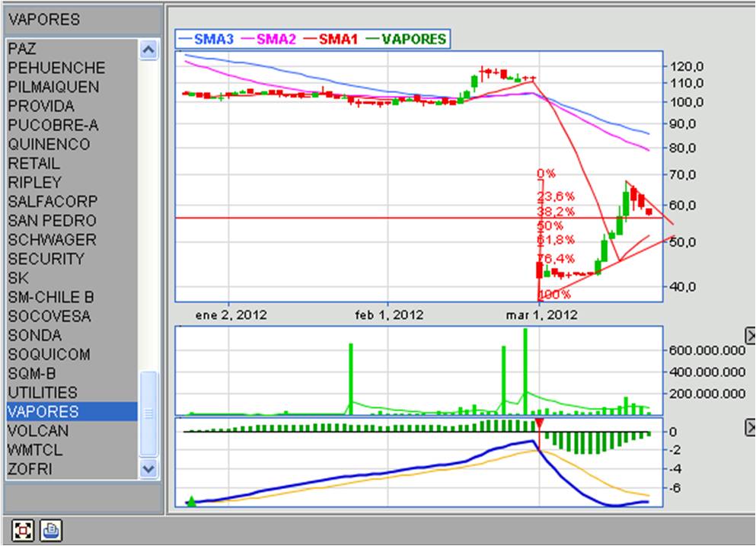Screen dimensions: 756x546
Task: Select PILMAIQUEN in the stock list
Action: point(72,87)
